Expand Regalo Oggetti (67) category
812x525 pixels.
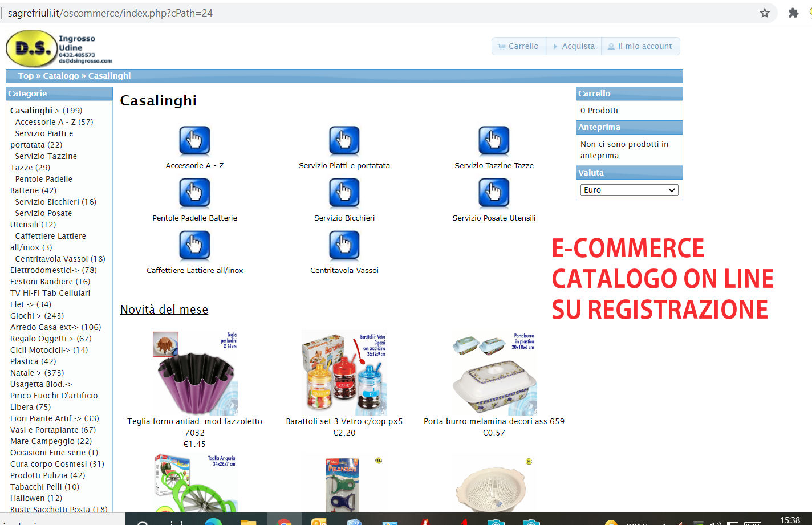click(51, 339)
